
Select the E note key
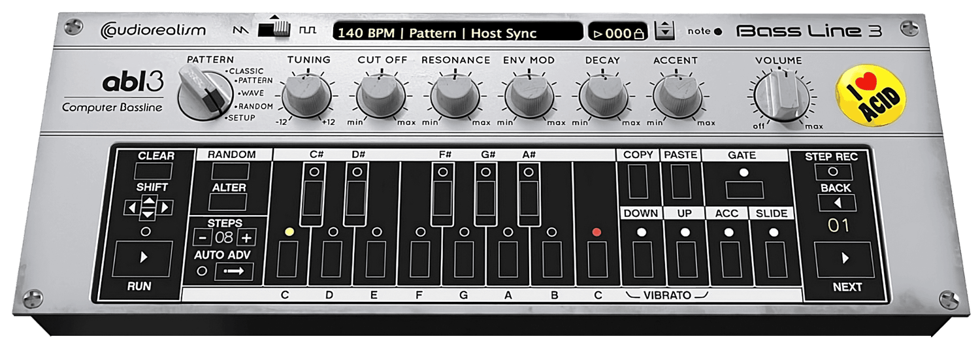pyautogui.click(x=376, y=258)
